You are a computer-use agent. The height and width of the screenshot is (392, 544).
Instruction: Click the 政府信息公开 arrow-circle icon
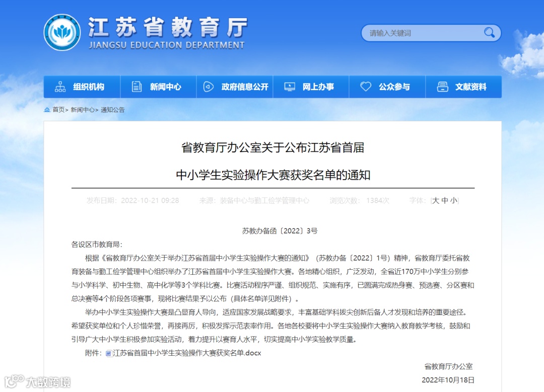click(x=208, y=87)
